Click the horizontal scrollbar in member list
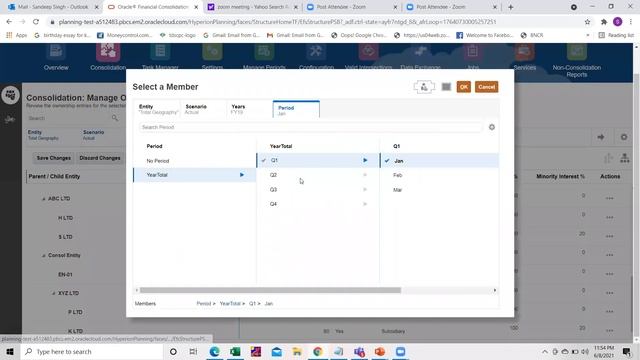 pyautogui.click(x=270, y=290)
